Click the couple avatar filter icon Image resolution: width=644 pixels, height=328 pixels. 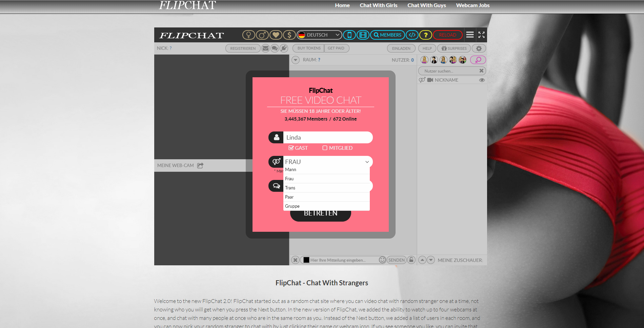click(x=453, y=60)
